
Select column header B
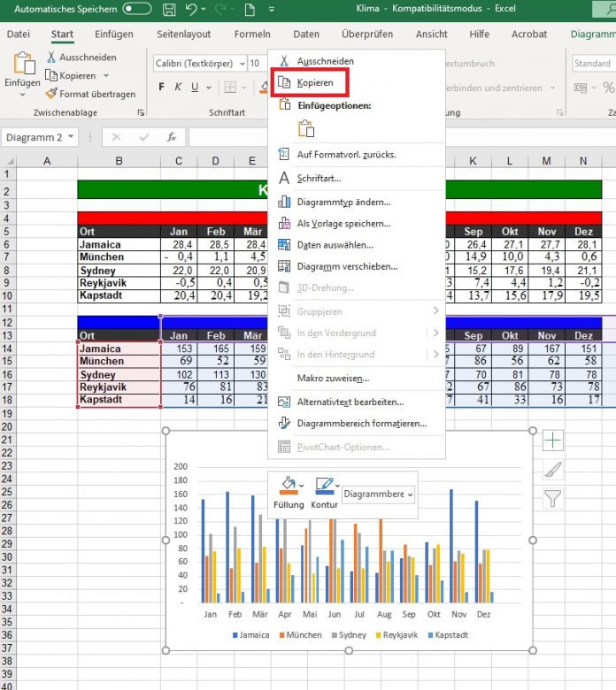coord(119,161)
